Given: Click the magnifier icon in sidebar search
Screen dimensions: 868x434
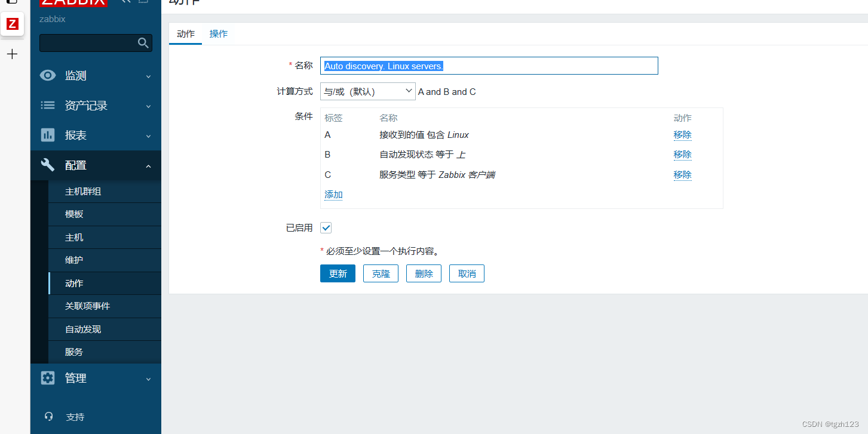Looking at the screenshot, I should click(x=143, y=43).
